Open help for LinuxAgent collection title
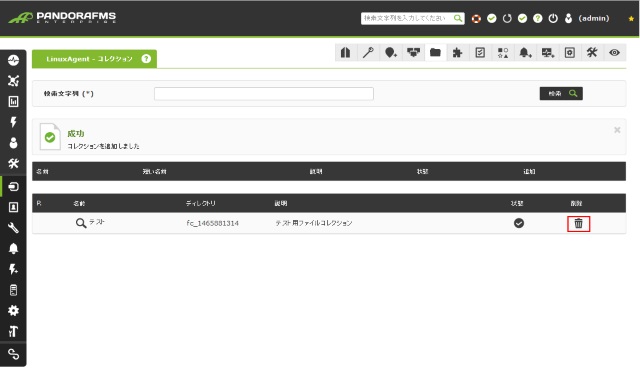This screenshot has height=372, width=640. coord(146,59)
